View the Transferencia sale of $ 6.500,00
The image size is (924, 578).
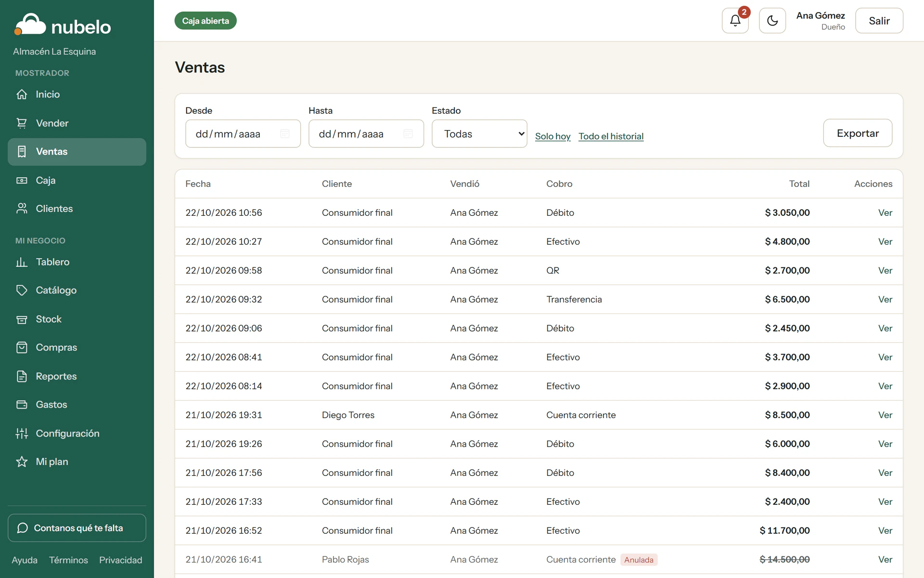tap(885, 299)
